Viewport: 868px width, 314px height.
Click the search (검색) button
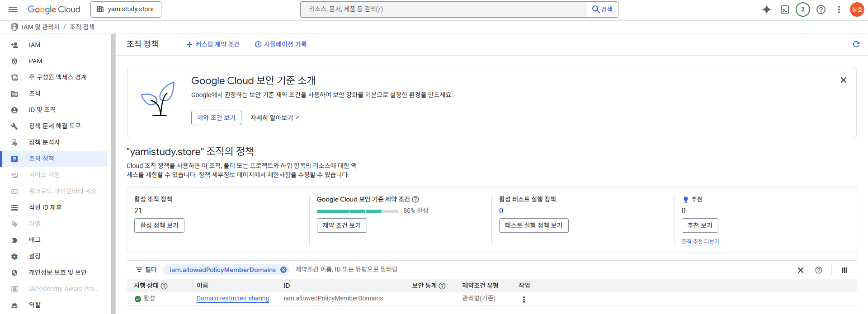pos(603,9)
